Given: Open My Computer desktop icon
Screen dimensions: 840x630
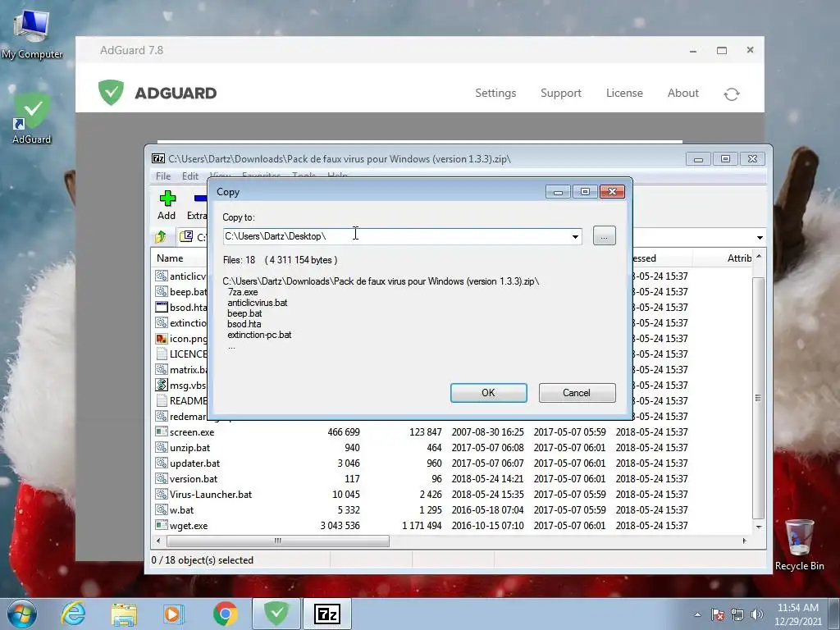Looking at the screenshot, I should coord(32,34).
